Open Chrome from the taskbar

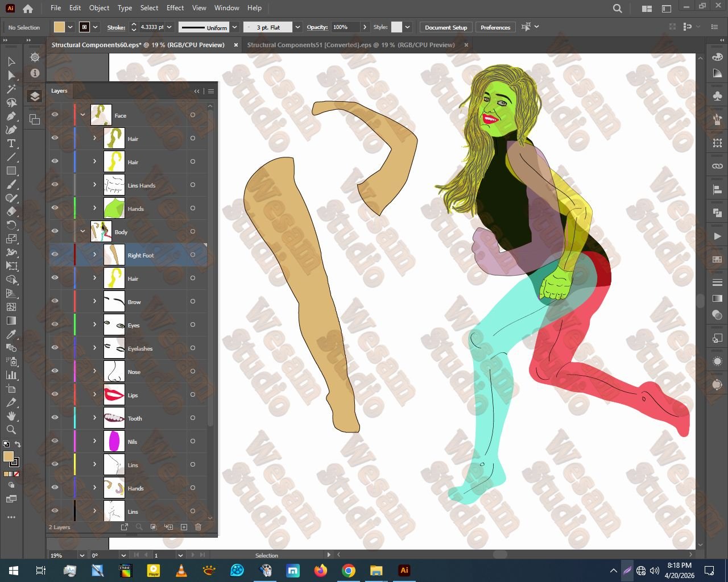click(x=349, y=571)
